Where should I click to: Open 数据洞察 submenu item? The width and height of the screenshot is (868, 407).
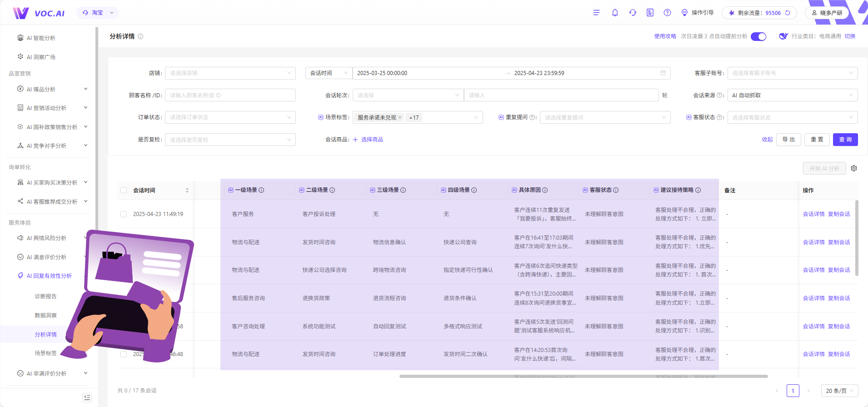46,315
